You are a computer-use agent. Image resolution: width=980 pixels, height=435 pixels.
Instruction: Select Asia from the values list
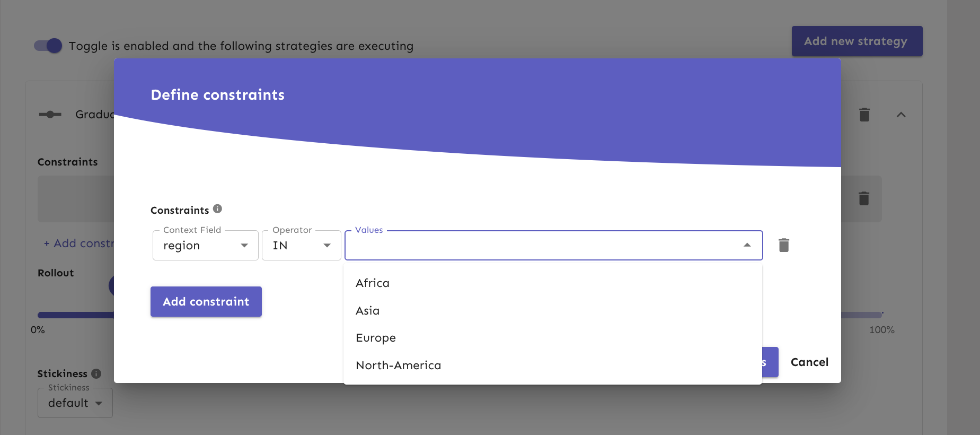tap(367, 311)
